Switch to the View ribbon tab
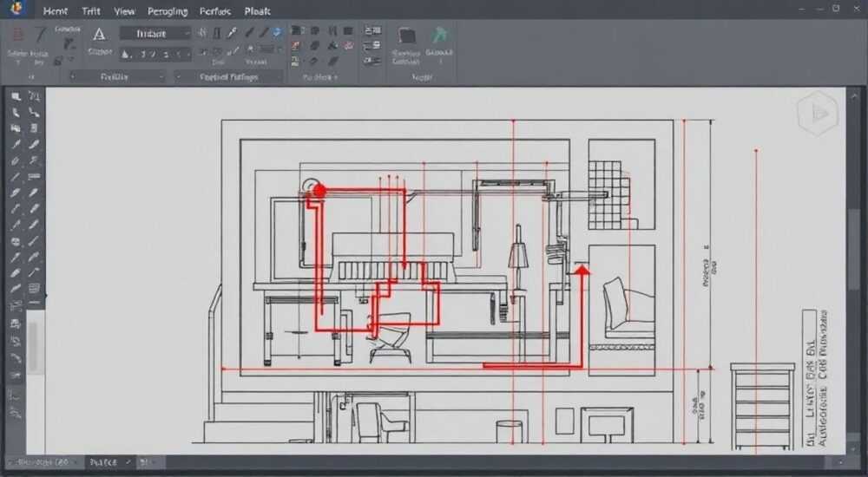This screenshot has height=477, width=868. [x=124, y=11]
